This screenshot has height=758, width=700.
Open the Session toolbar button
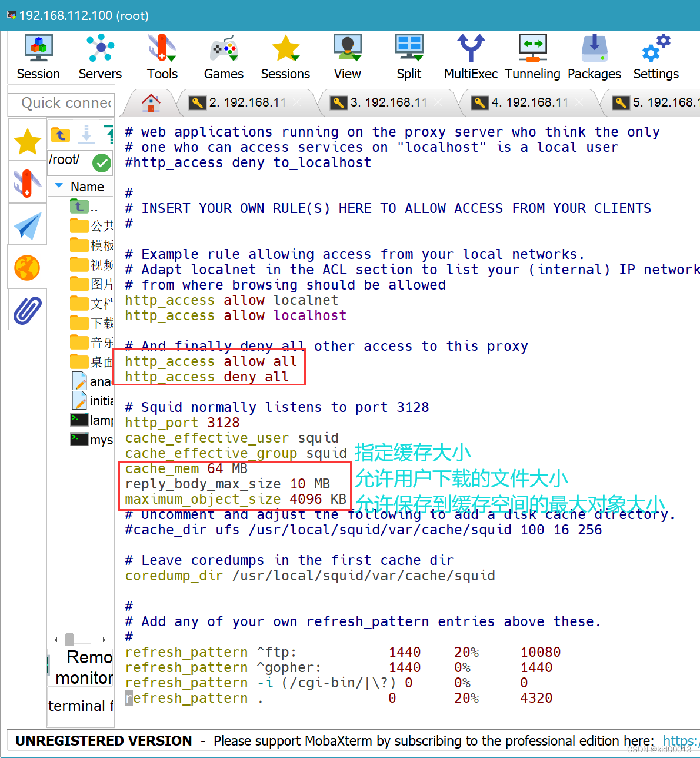click(x=38, y=57)
